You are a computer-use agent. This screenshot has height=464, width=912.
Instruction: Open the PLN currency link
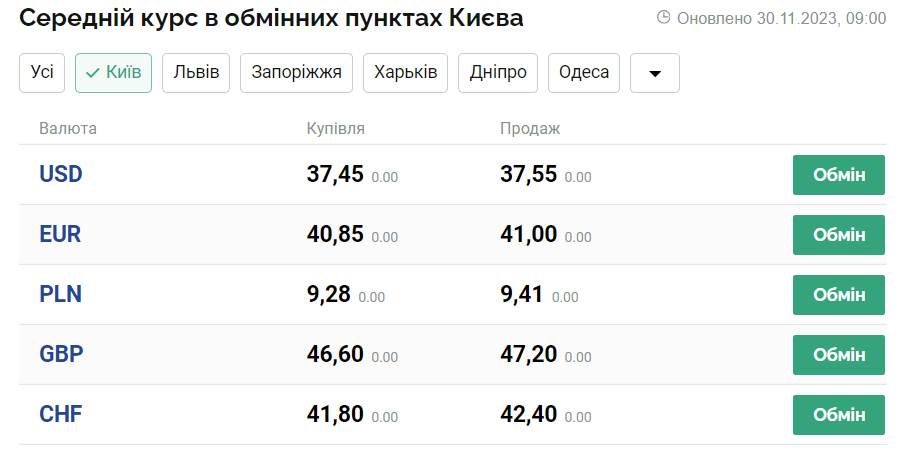pos(60,294)
